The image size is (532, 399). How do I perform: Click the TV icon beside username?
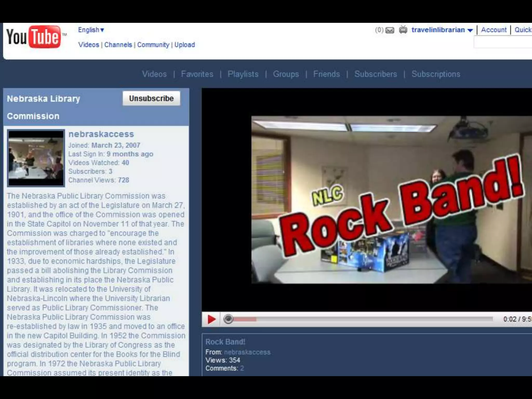pyautogui.click(x=403, y=30)
